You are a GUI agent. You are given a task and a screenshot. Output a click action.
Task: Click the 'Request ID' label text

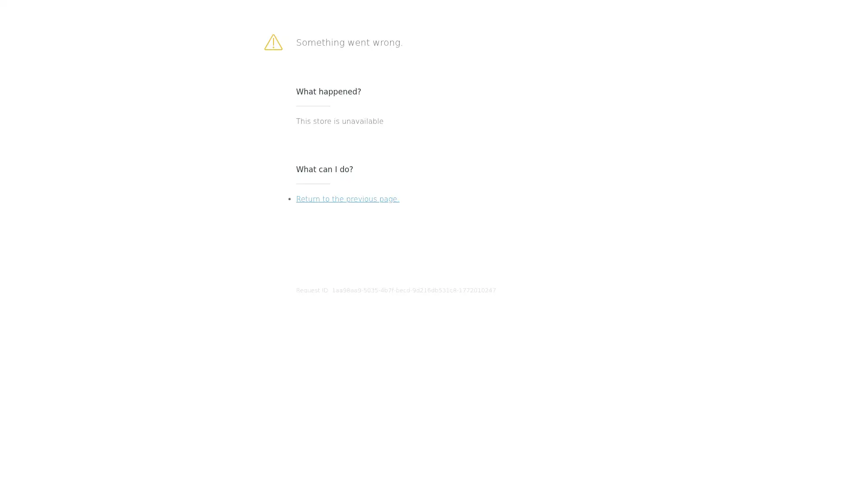pyautogui.click(x=312, y=291)
